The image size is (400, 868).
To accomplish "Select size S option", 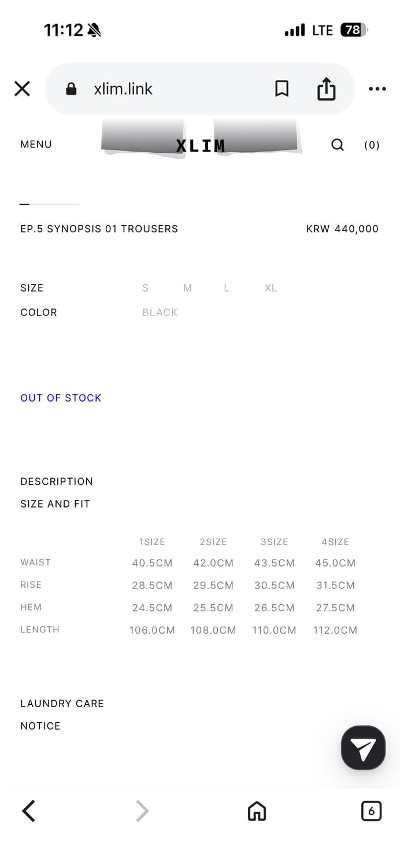I will (x=146, y=288).
